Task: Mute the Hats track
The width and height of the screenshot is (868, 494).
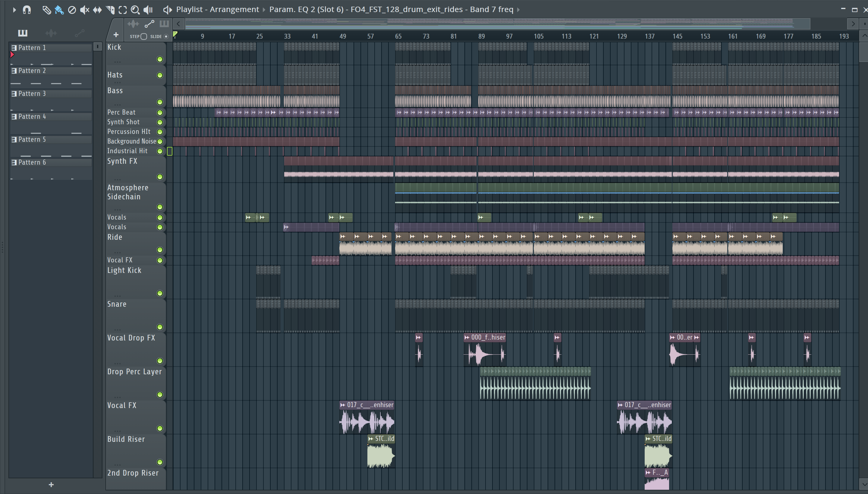Action: pos(160,75)
